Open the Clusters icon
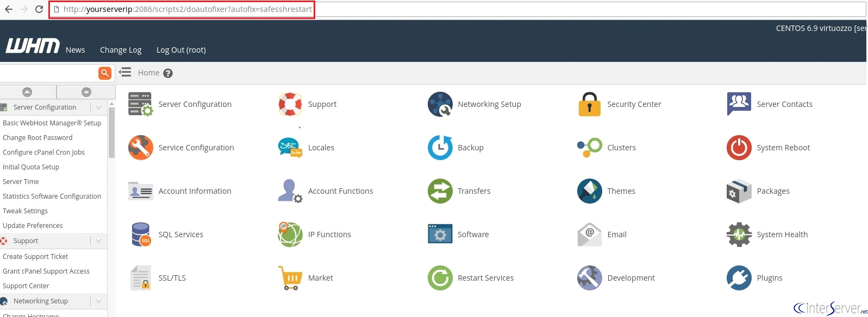The width and height of the screenshot is (868, 317). (x=589, y=148)
